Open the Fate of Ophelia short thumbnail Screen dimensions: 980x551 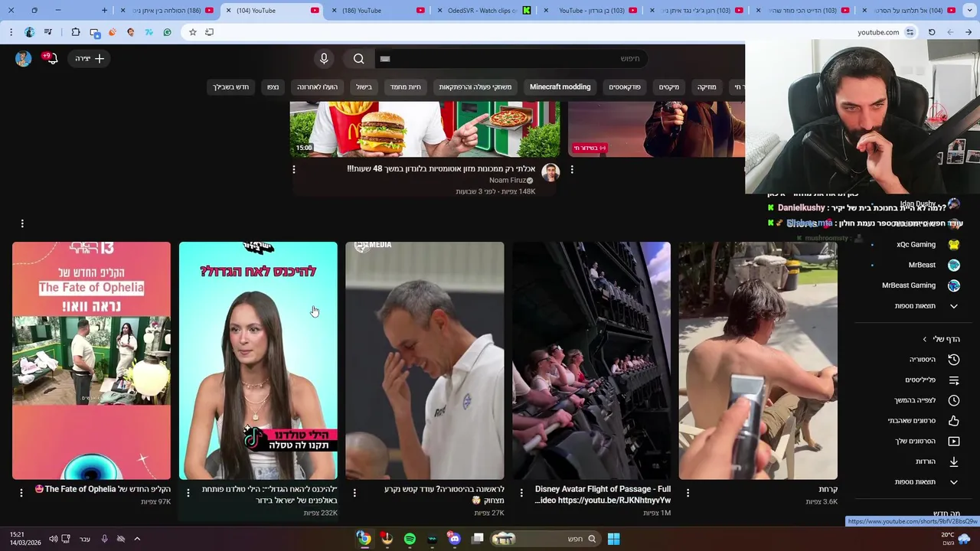point(91,360)
